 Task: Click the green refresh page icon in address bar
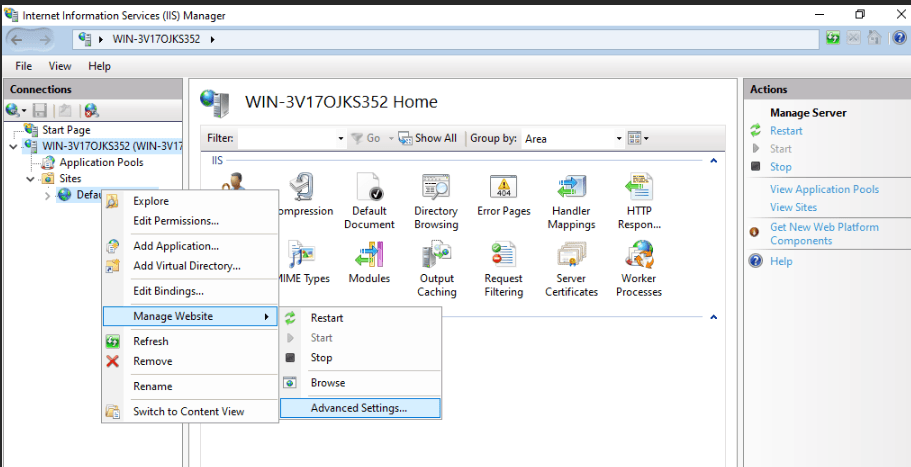pos(833,38)
